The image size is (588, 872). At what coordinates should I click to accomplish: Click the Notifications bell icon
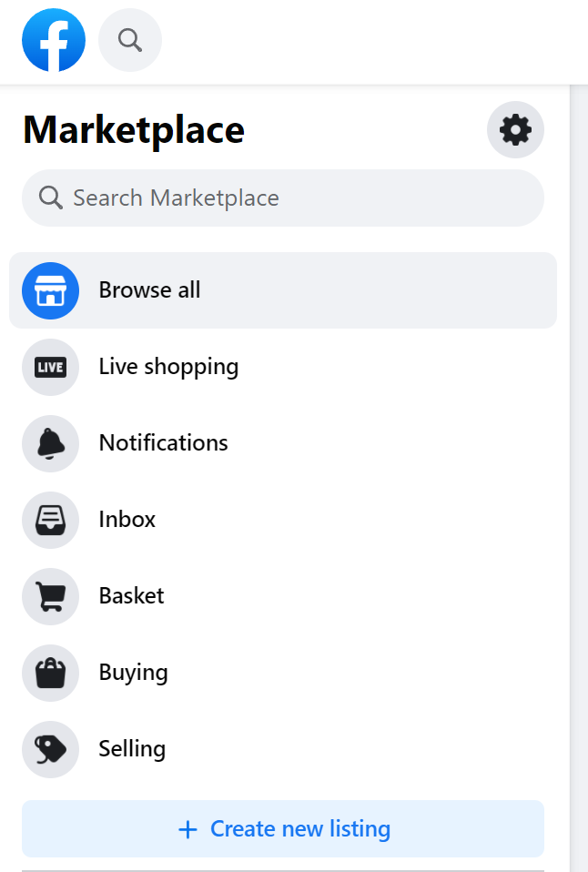51,443
